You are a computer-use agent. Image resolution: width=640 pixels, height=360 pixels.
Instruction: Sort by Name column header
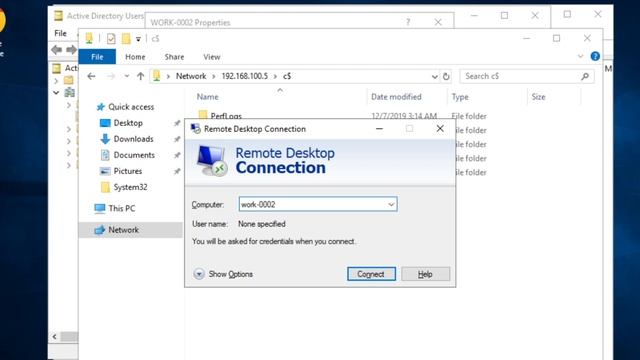(x=208, y=97)
